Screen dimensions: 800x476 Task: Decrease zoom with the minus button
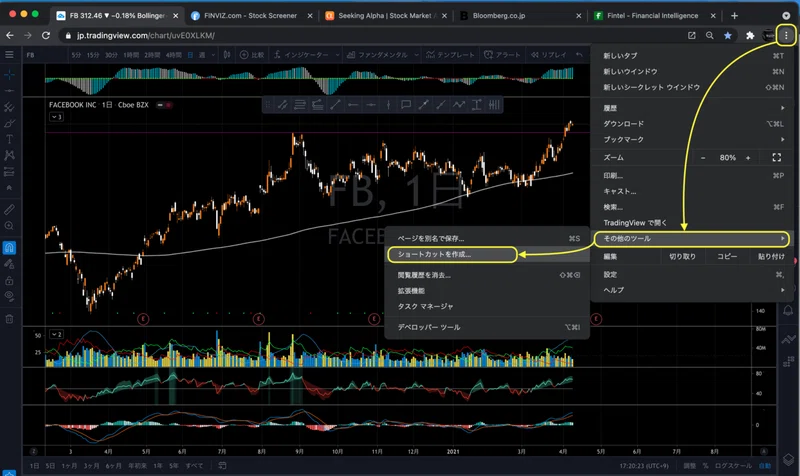(703, 158)
